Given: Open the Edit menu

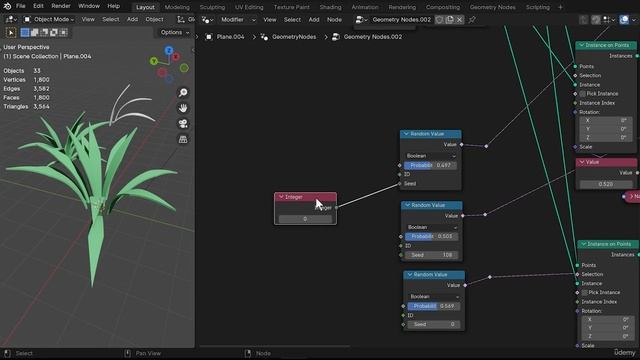Looking at the screenshot, I should (x=38, y=6).
